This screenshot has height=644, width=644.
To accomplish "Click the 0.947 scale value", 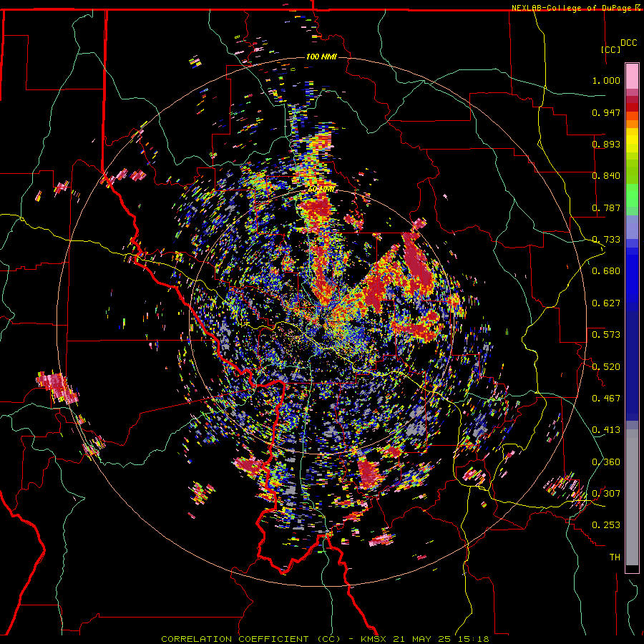I will pyautogui.click(x=606, y=112).
